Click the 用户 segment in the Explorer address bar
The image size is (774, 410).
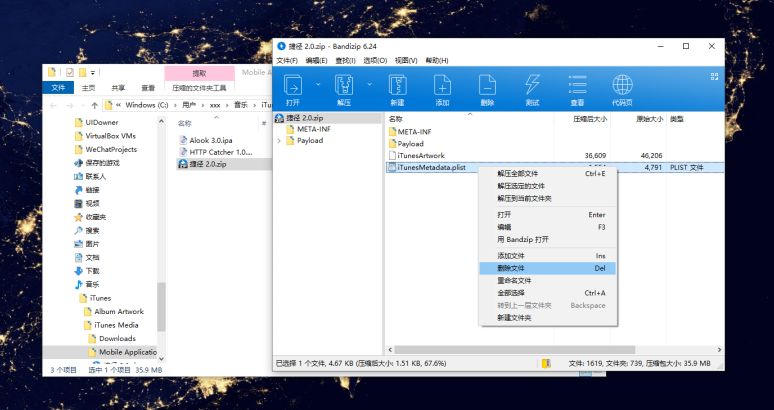[x=189, y=105]
